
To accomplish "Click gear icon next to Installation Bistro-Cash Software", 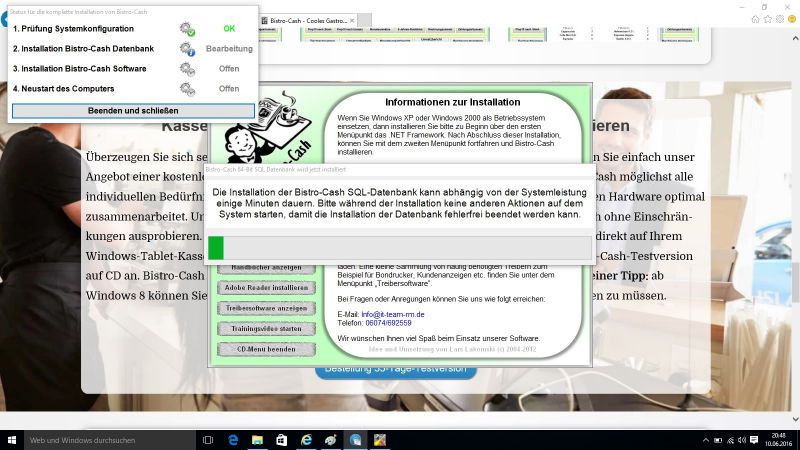I will click(187, 69).
